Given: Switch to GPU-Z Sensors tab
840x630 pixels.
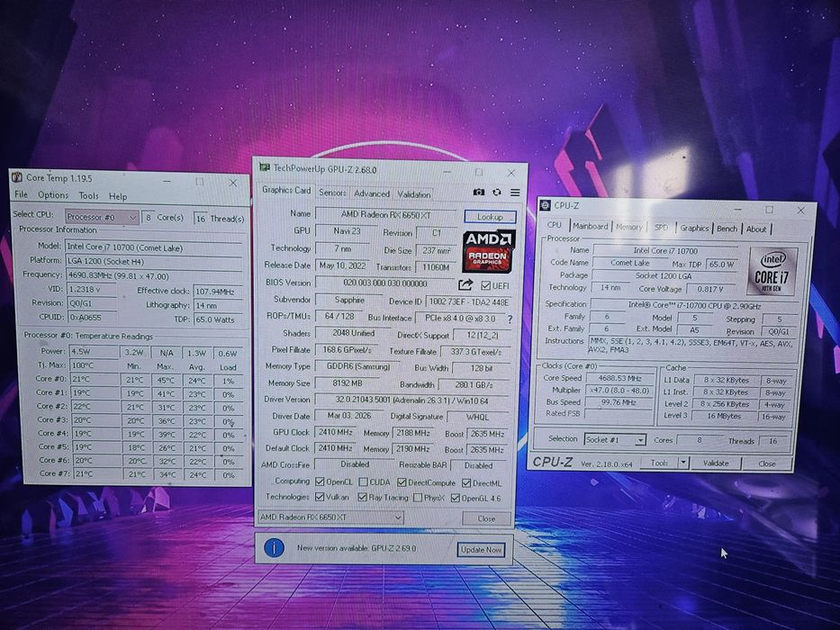Looking at the screenshot, I should (x=332, y=193).
